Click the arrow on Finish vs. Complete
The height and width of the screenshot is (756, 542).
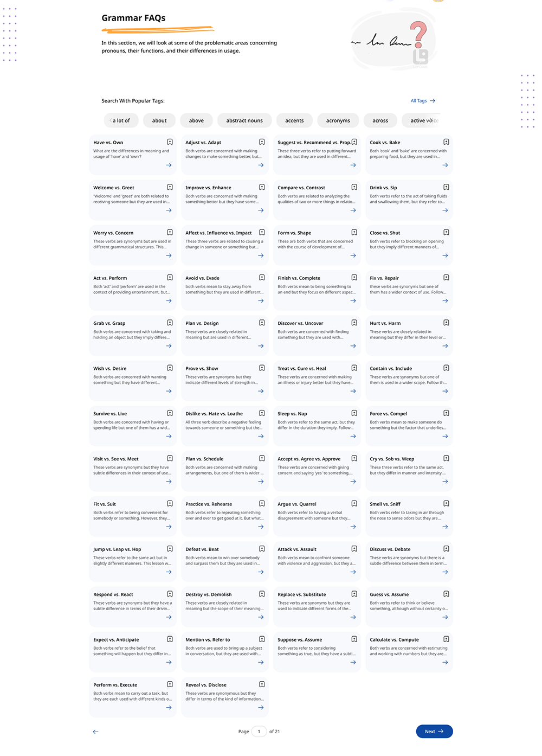tap(353, 300)
